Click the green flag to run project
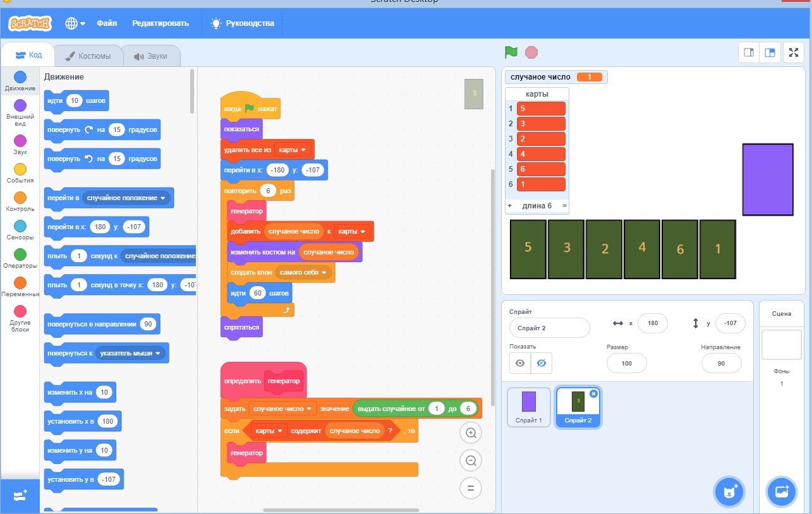Image resolution: width=812 pixels, height=514 pixels. click(x=511, y=52)
